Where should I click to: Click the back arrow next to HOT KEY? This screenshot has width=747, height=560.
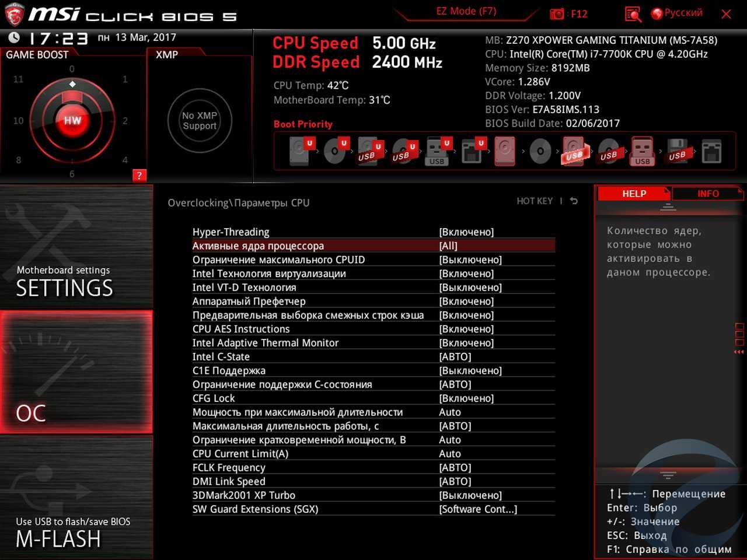click(x=574, y=201)
